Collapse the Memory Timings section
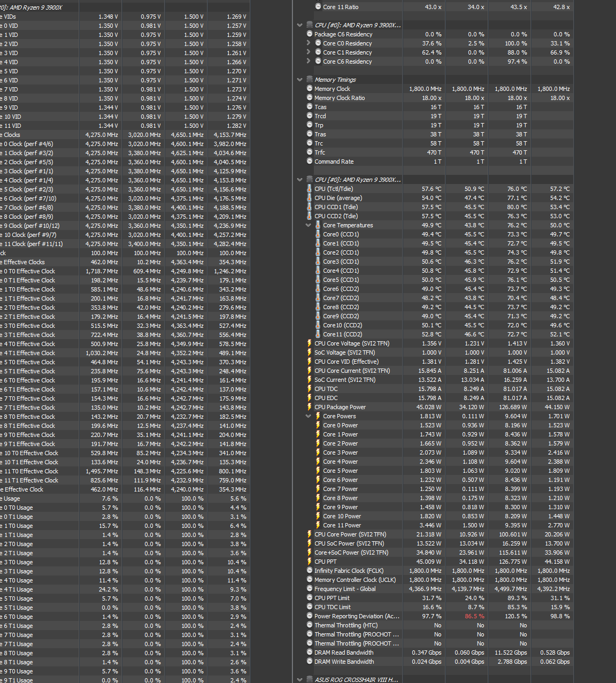616x683 pixels. click(x=300, y=80)
